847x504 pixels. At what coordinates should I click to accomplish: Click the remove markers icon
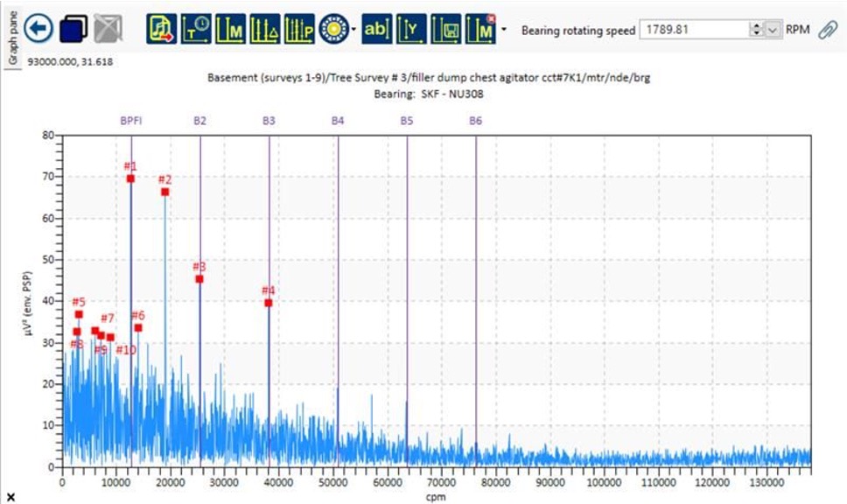point(480,29)
